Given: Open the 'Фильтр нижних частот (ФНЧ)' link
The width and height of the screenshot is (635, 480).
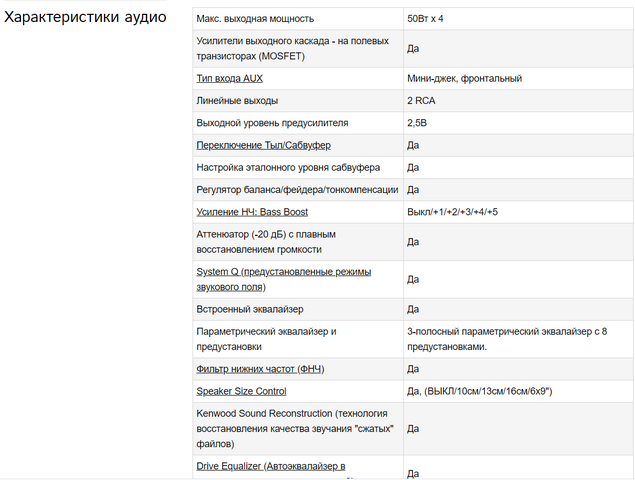Looking at the screenshot, I should click(260, 369).
